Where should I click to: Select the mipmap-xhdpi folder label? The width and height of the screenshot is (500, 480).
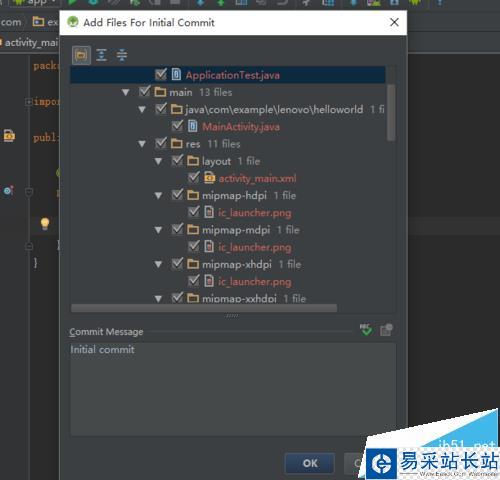tap(237, 264)
